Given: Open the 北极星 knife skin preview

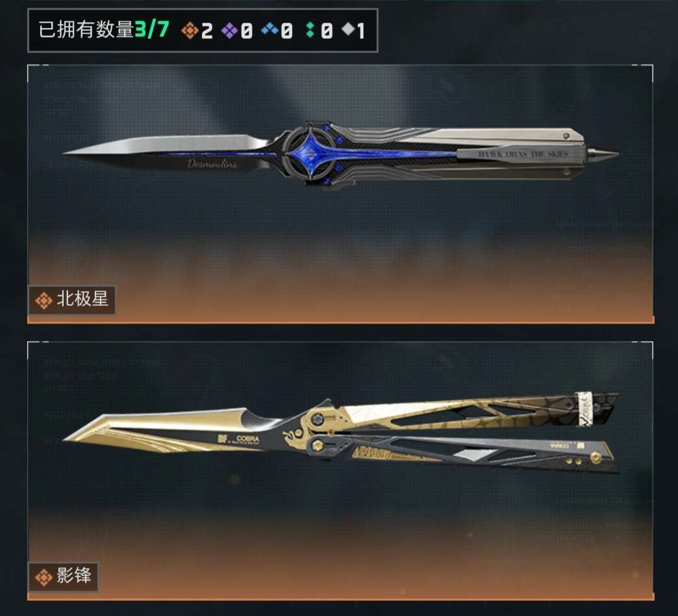Looking at the screenshot, I should coord(340,194).
